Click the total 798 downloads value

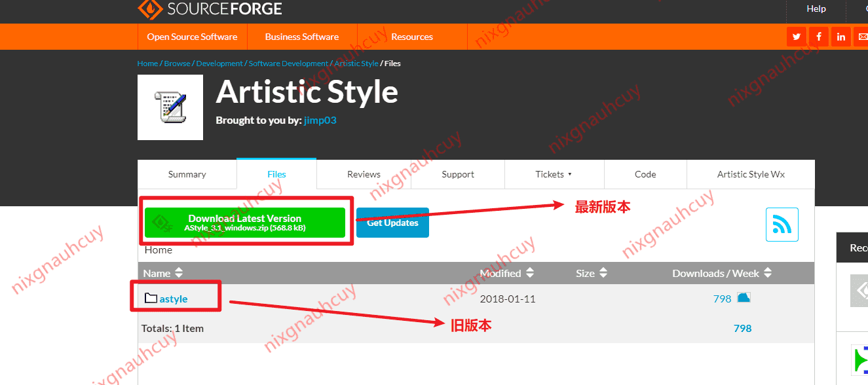pyautogui.click(x=742, y=328)
